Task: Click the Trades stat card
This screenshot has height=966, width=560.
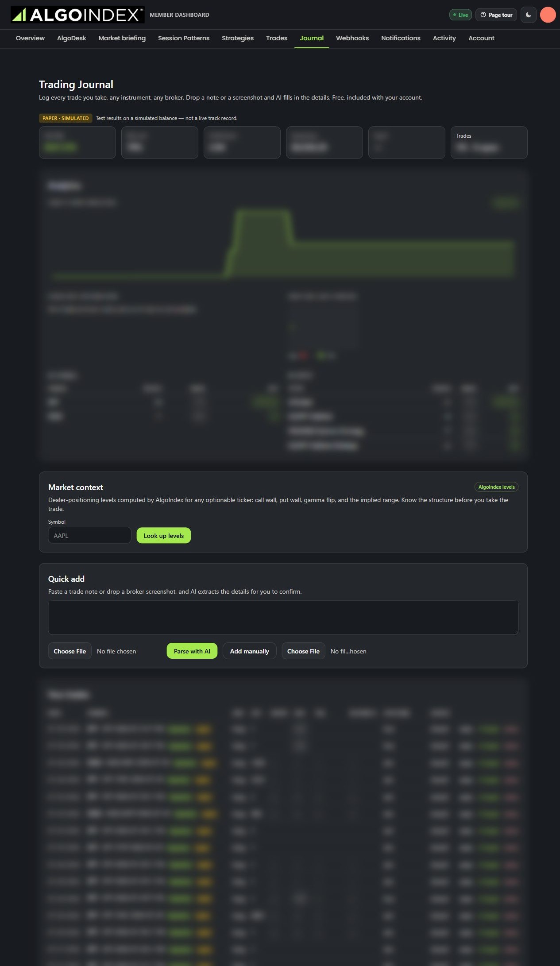Action: 489,143
